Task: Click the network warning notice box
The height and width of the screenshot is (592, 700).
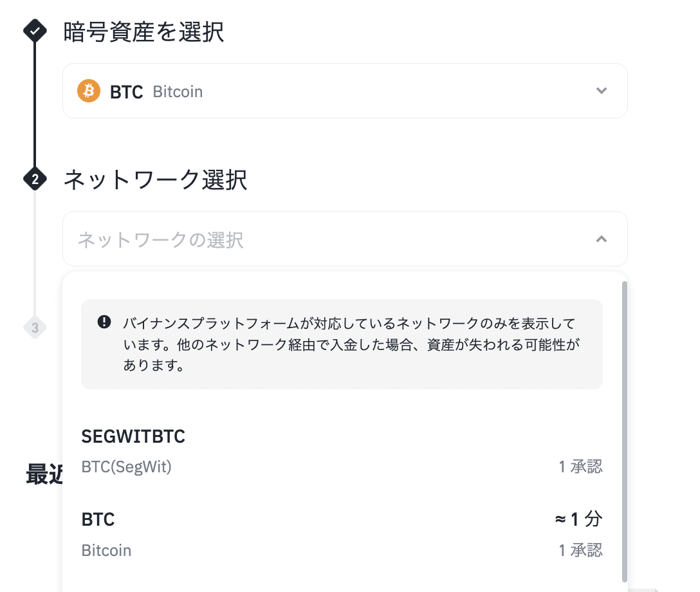Action: pyautogui.click(x=342, y=344)
